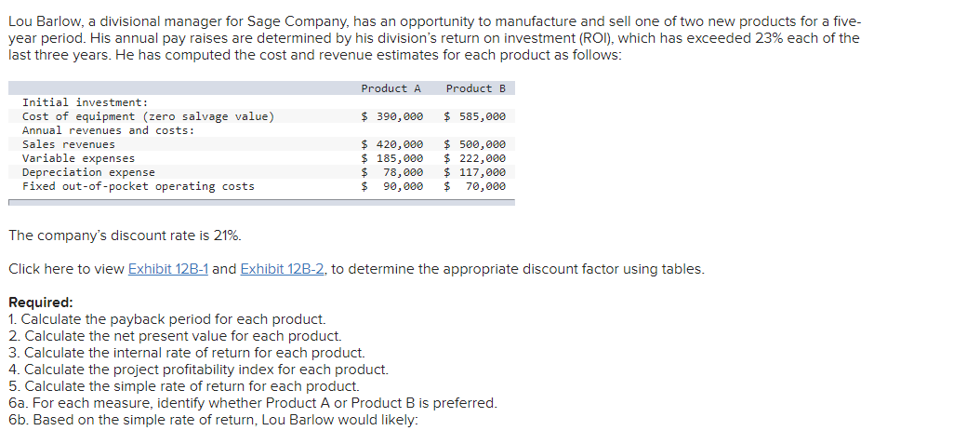Select Product B variable expenses $222,000
The height and width of the screenshot is (444, 980).
[x=475, y=158]
